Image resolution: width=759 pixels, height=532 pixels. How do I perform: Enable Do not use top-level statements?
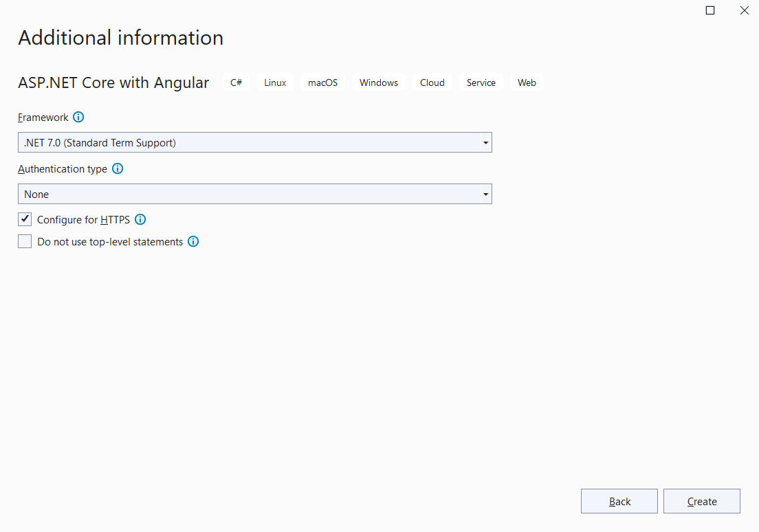point(25,242)
